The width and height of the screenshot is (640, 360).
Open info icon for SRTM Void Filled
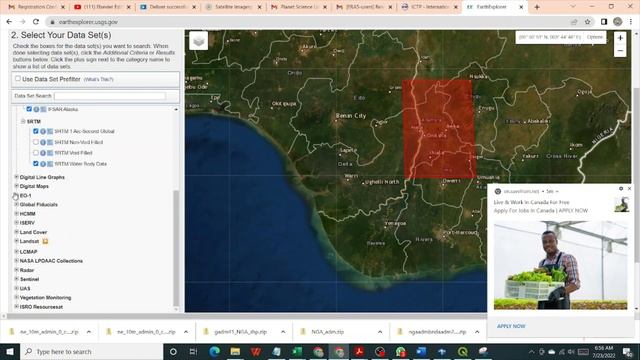click(x=43, y=153)
